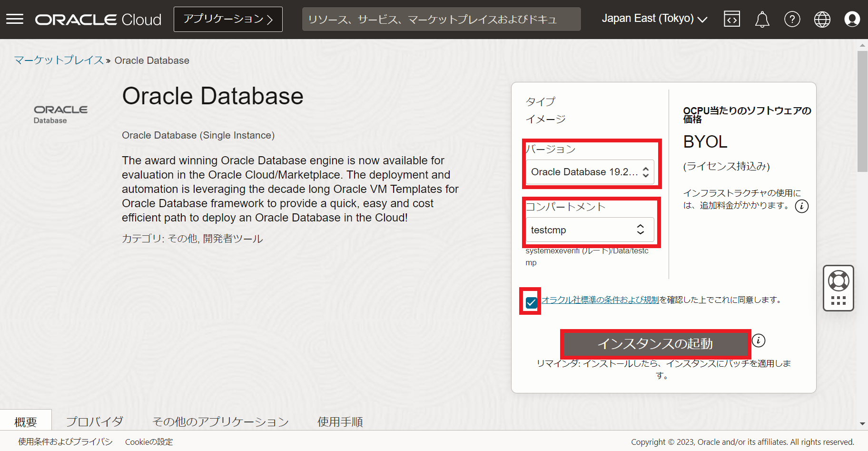Change language using the globe icon

click(x=822, y=19)
